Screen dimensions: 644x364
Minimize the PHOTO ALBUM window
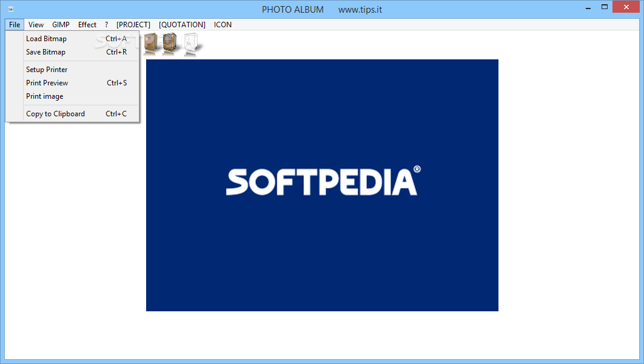coord(588,7)
